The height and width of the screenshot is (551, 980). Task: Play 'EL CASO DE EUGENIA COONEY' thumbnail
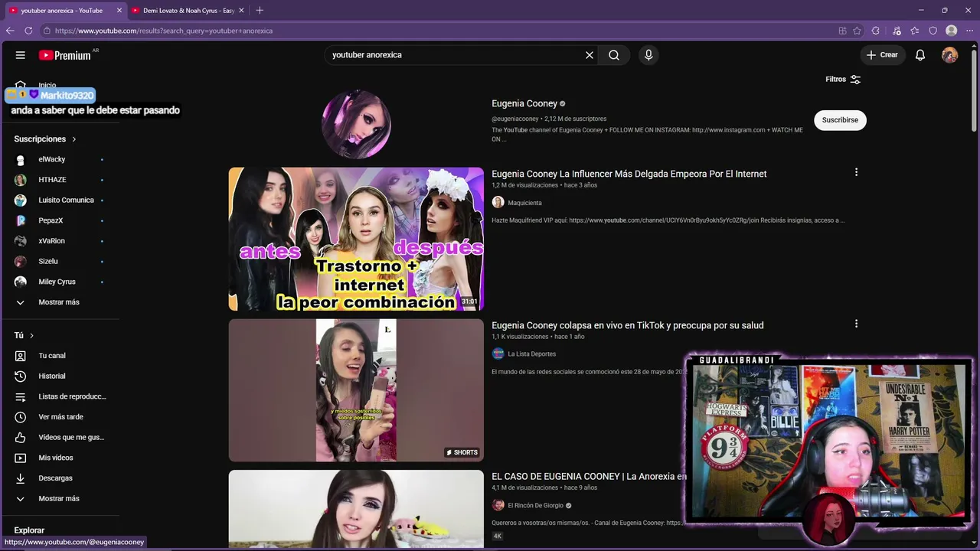(x=356, y=509)
